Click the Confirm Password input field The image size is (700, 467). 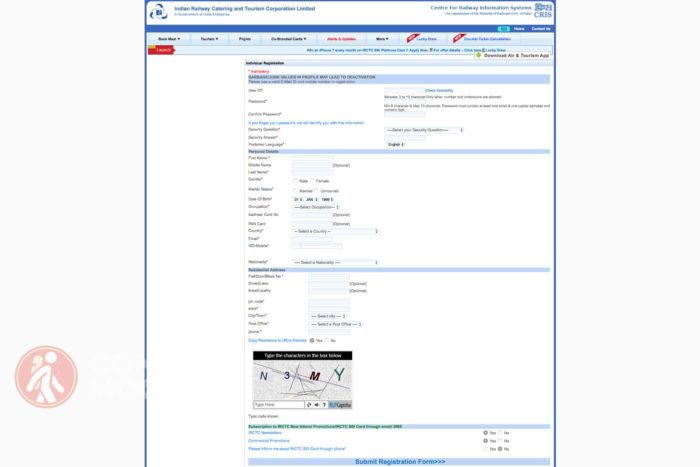(x=405, y=114)
